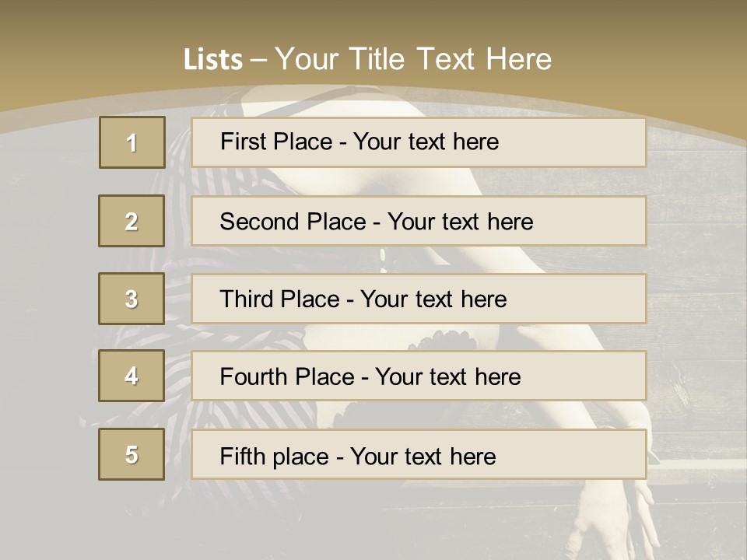Click the Fourth Place text box
The height and width of the screenshot is (560, 747).
pos(419,376)
